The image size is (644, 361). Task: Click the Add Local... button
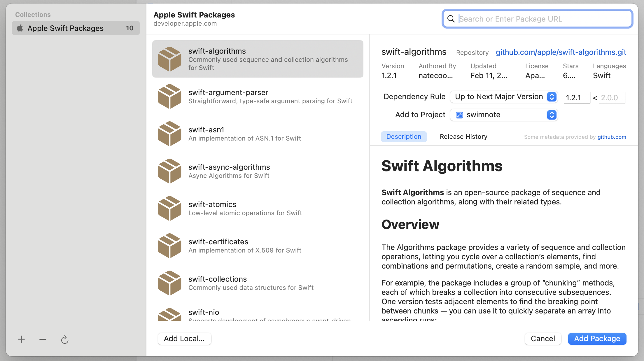click(x=184, y=339)
